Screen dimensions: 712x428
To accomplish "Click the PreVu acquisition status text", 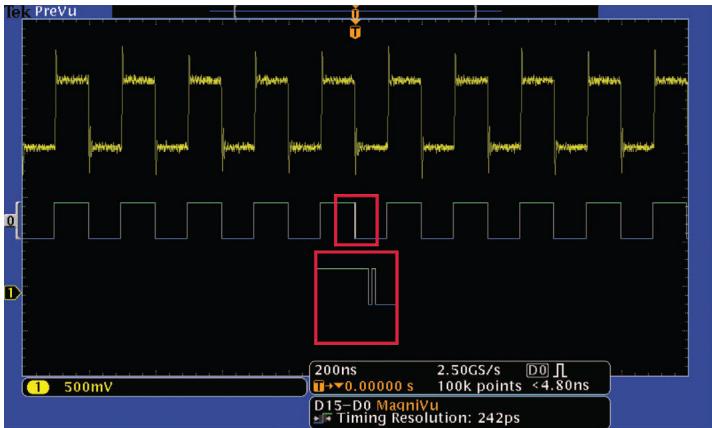I will tap(56, 11).
